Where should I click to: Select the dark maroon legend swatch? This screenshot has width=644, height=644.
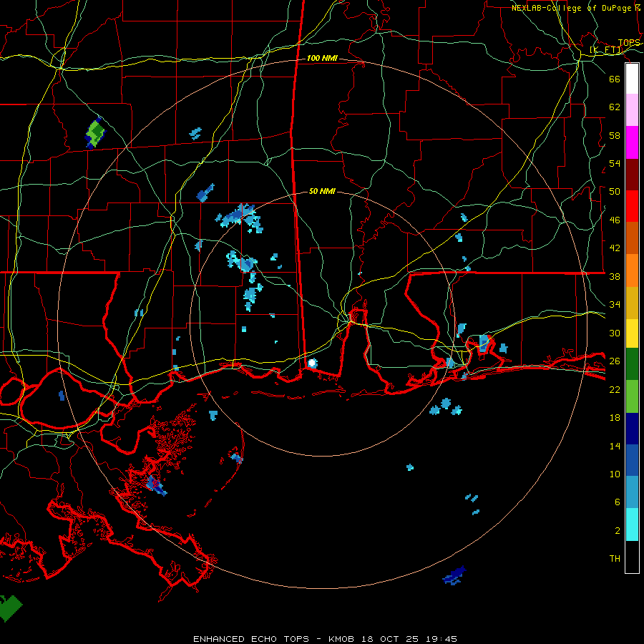(632, 175)
